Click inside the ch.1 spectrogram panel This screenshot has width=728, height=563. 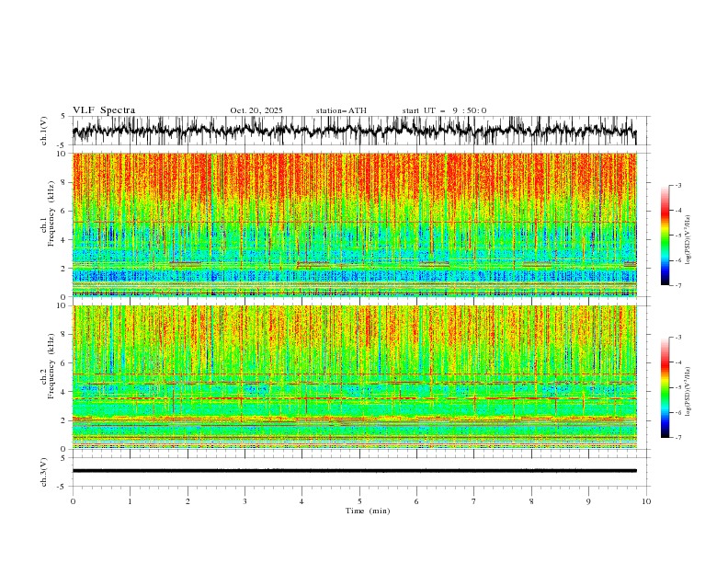(x=354, y=224)
